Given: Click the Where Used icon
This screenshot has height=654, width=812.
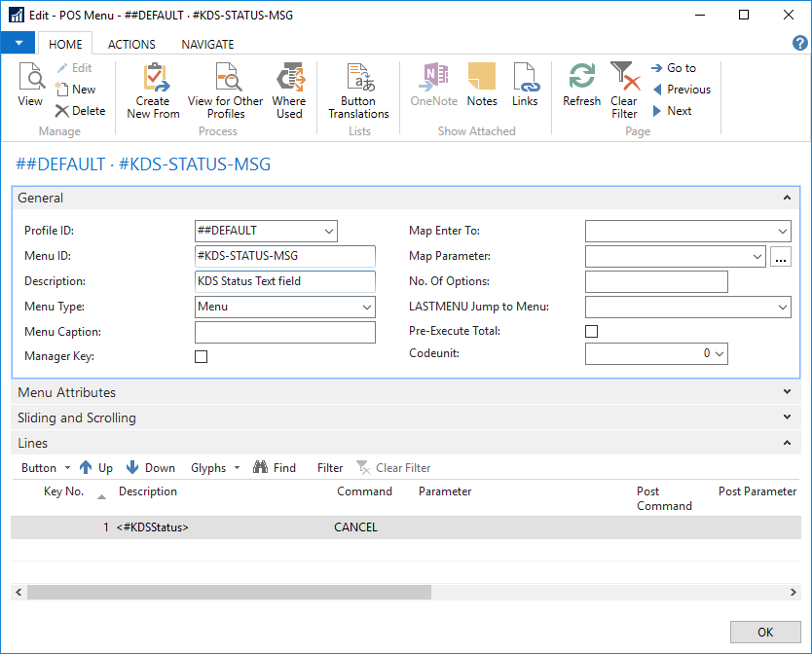Looking at the screenshot, I should tap(288, 79).
